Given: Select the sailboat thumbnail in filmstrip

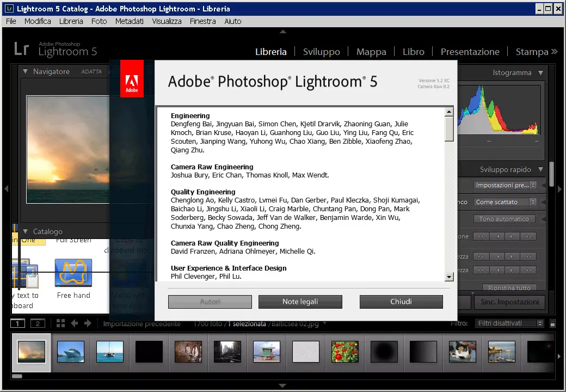Looking at the screenshot, I should pyautogui.click(x=110, y=352).
